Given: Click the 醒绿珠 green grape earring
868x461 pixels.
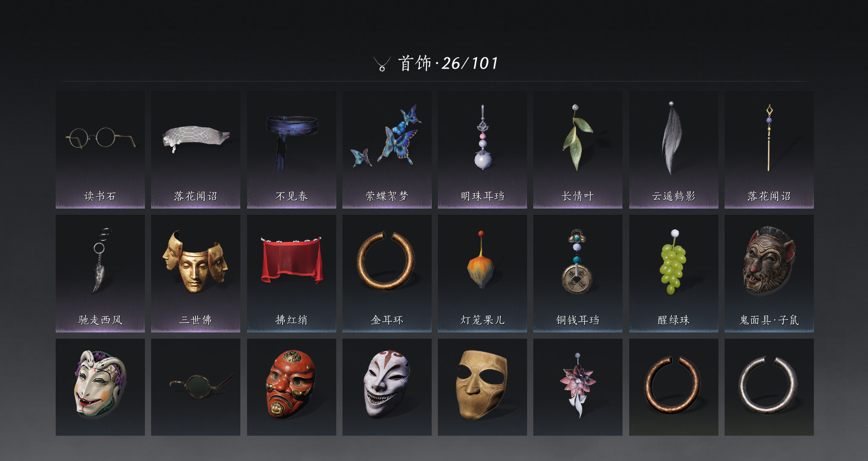Looking at the screenshot, I should pos(674,274).
